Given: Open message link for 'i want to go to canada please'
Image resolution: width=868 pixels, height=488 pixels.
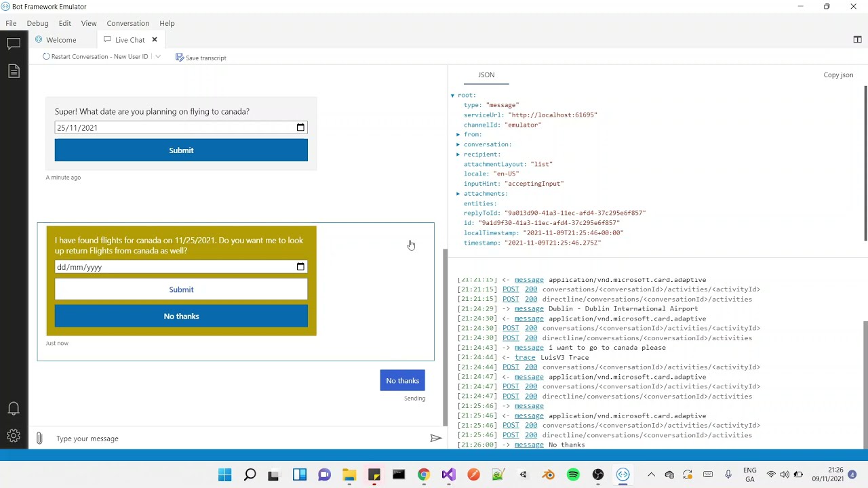Looking at the screenshot, I should coord(529,348).
